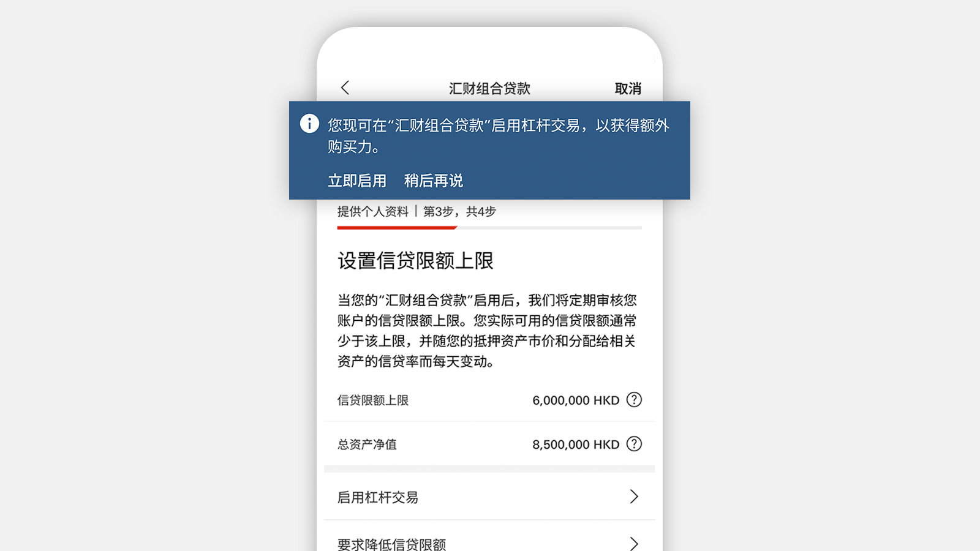Click the 8,500,000 HKD amount

(x=576, y=444)
